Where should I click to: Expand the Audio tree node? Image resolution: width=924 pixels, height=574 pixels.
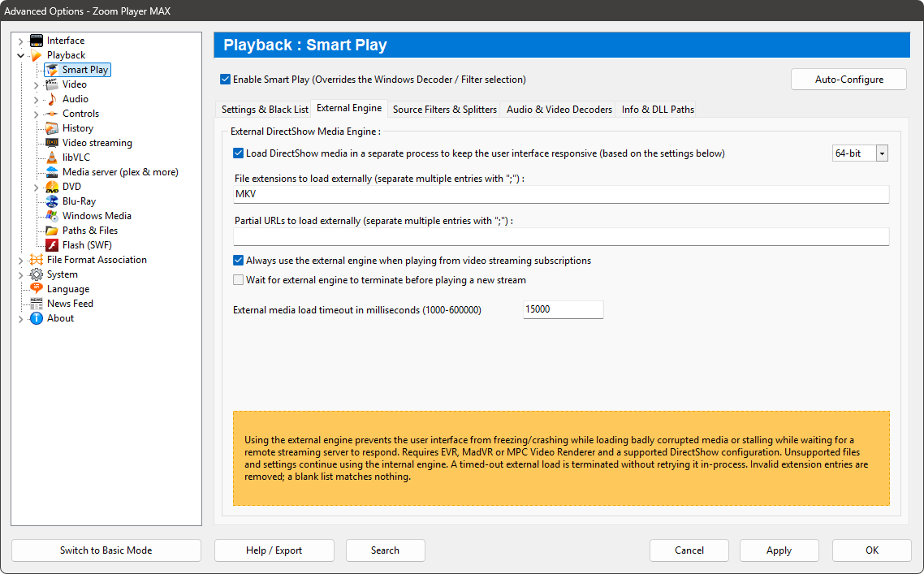[36, 100]
